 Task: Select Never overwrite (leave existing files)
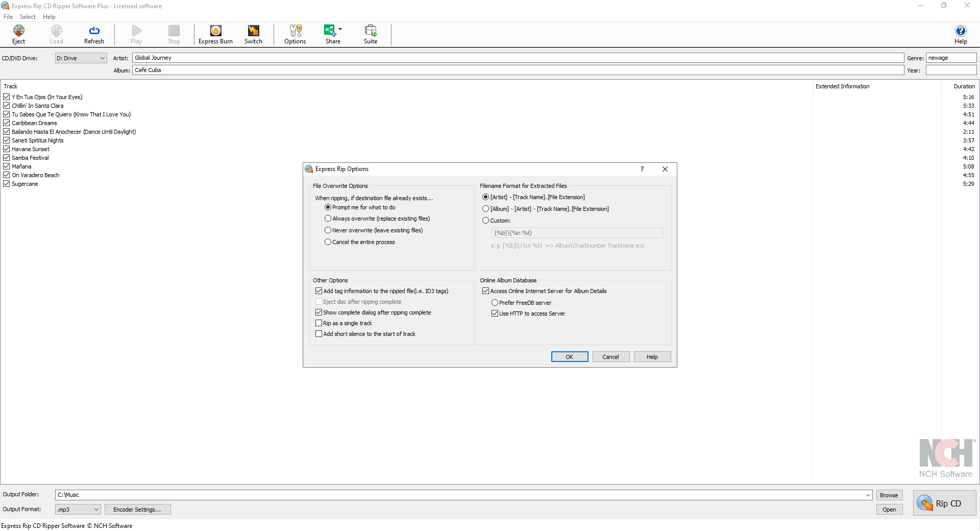[328, 230]
